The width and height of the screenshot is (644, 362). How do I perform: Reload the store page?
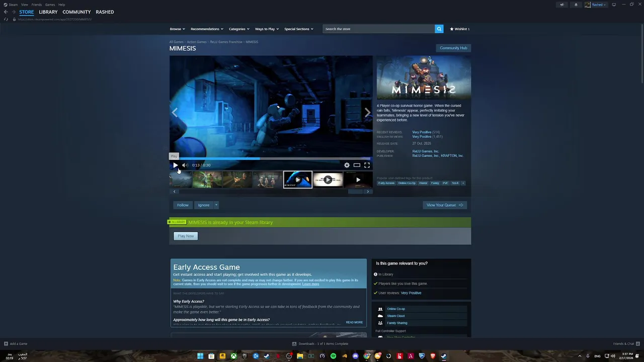point(6,19)
